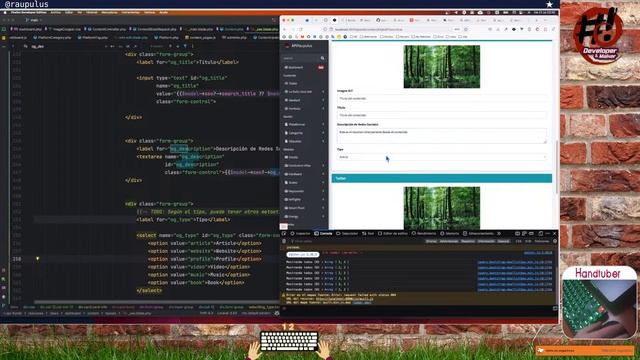This screenshot has height=360, width=640.
Task: Expand Plataformas sidebar menu
Action: pyautogui.click(x=304, y=124)
